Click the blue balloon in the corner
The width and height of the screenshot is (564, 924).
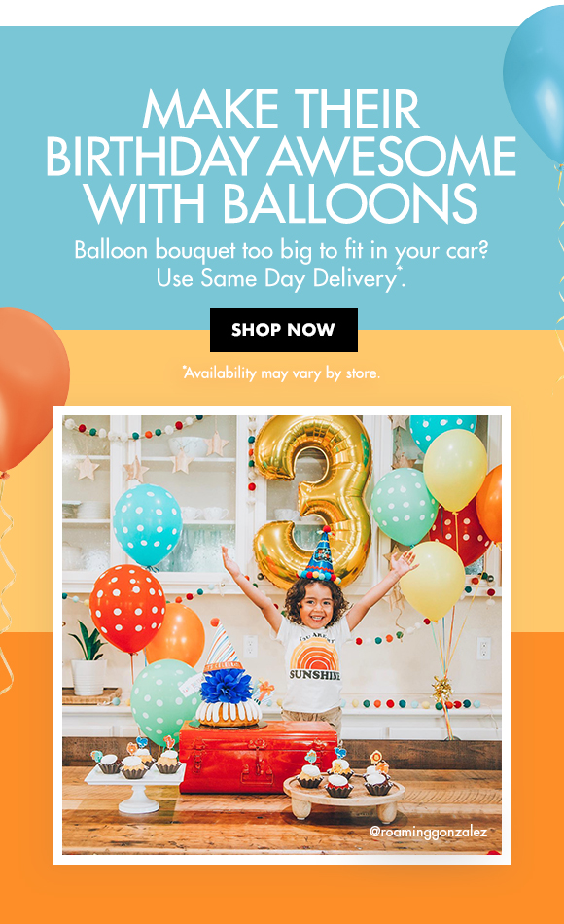(535, 83)
